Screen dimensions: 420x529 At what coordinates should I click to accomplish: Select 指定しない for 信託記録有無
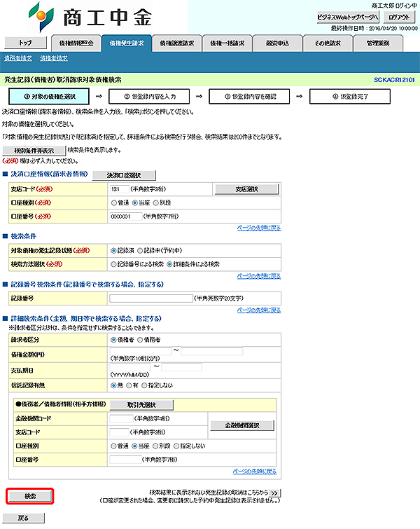click(x=144, y=385)
